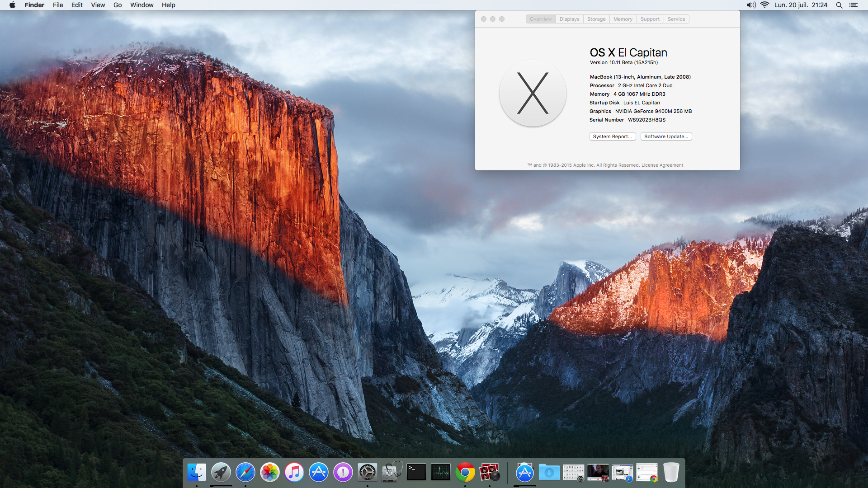The height and width of the screenshot is (488, 868).
Task: Open Terminal from the Dock
Action: pos(416,473)
